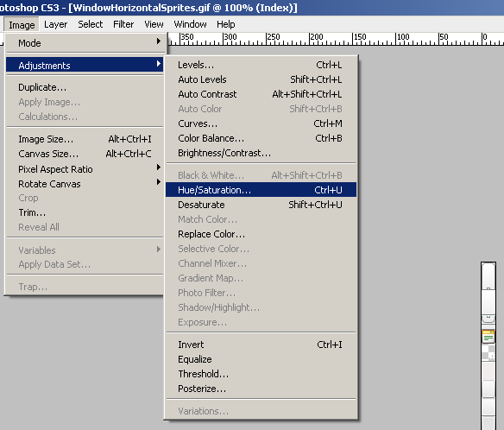This screenshot has width=504, height=430.
Task: Choose Levels... adjustment
Action: point(261,65)
